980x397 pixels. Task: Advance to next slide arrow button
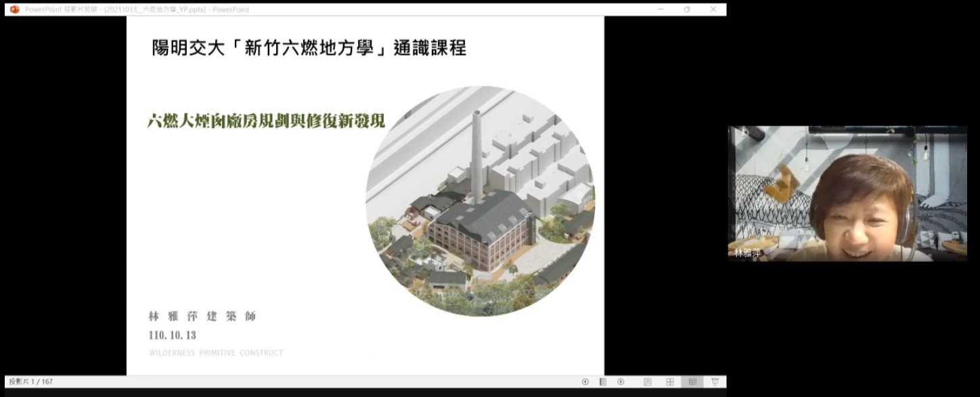[621, 382]
